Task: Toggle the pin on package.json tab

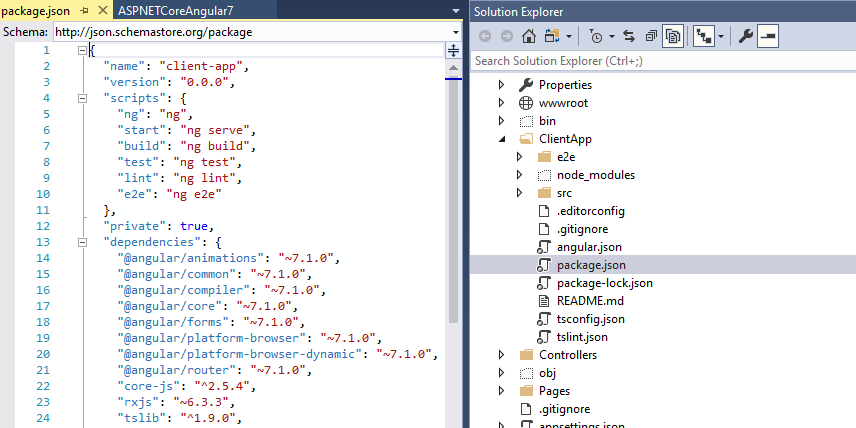Action: [x=85, y=10]
